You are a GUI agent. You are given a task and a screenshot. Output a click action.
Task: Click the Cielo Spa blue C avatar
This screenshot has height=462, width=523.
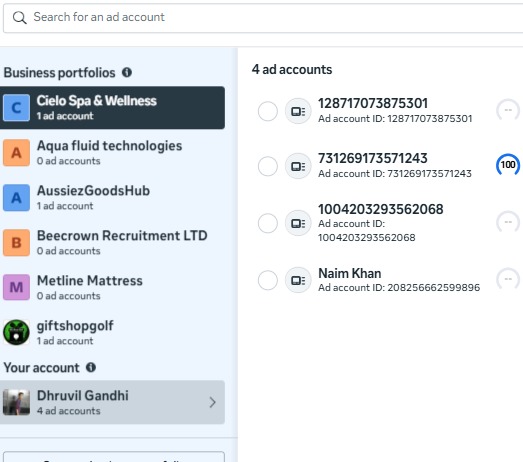click(x=16, y=107)
